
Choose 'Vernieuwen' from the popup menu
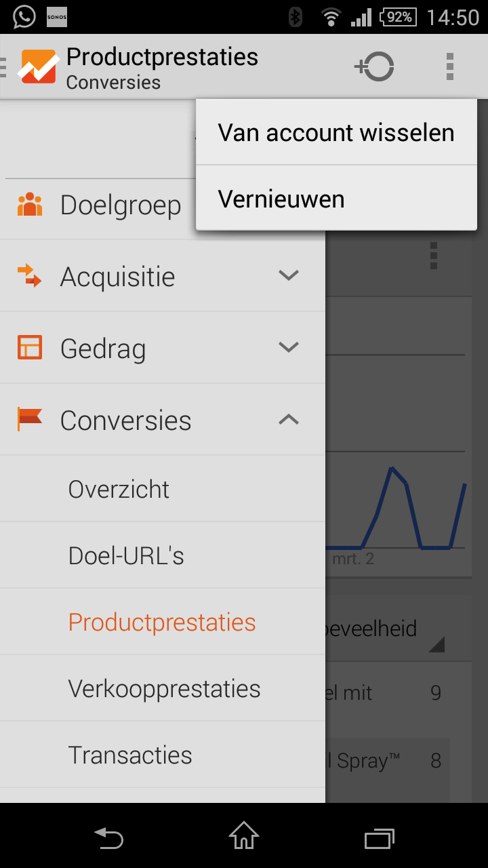(336, 199)
